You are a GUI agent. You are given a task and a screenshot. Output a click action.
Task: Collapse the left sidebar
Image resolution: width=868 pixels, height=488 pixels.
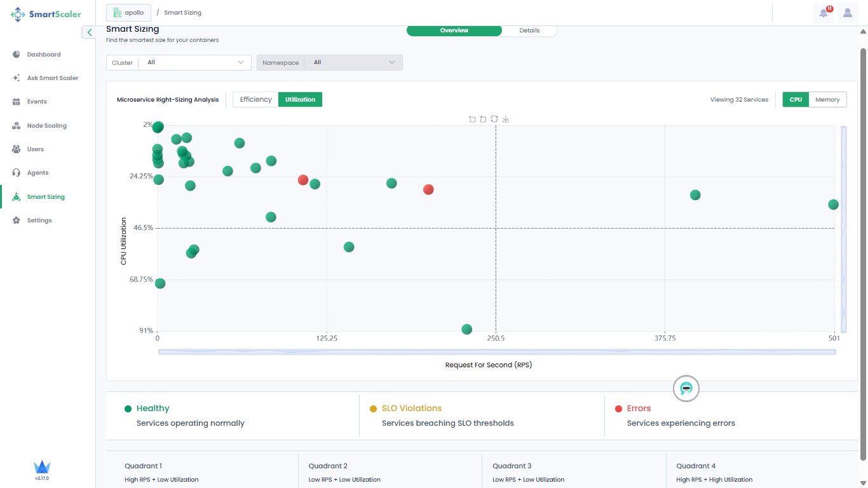click(x=90, y=32)
